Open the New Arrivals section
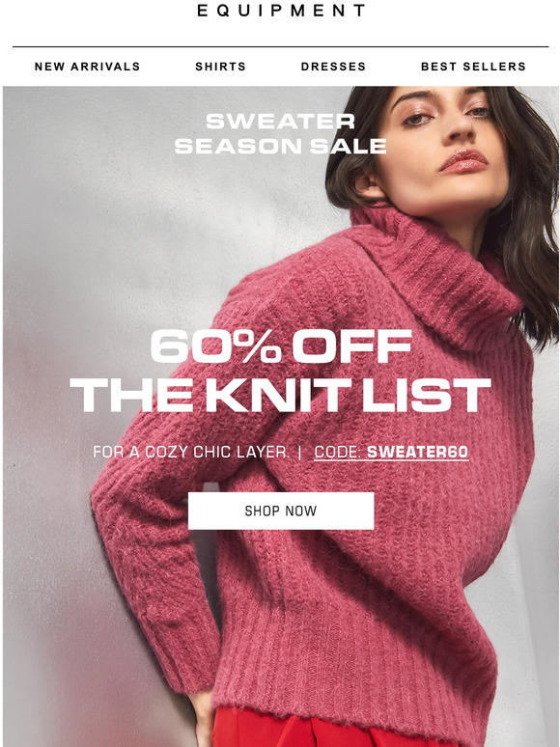The height and width of the screenshot is (747, 560). pyautogui.click(x=87, y=67)
